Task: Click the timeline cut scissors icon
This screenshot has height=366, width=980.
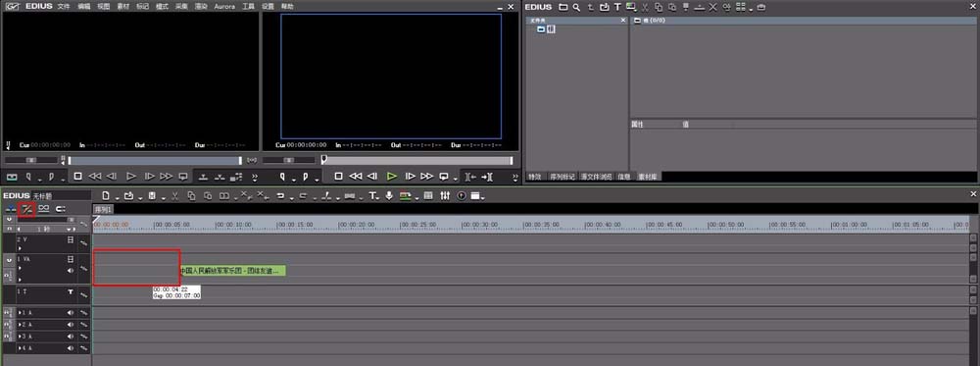Action: pyautogui.click(x=175, y=196)
